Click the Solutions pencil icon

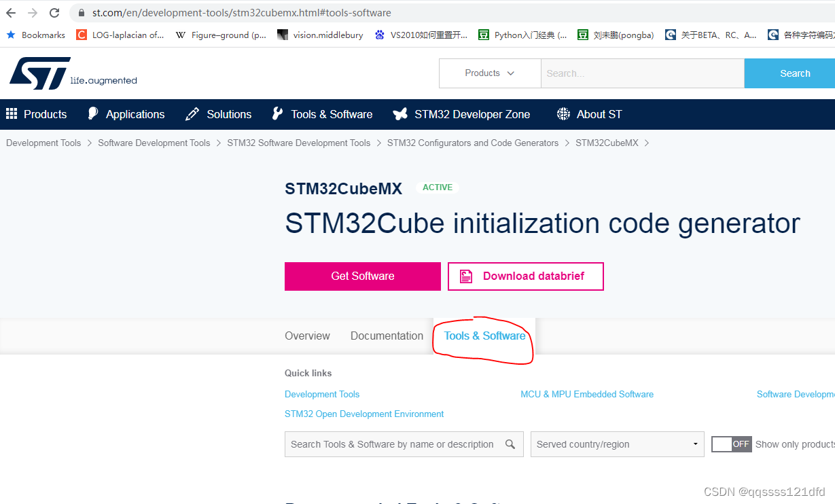tap(192, 114)
